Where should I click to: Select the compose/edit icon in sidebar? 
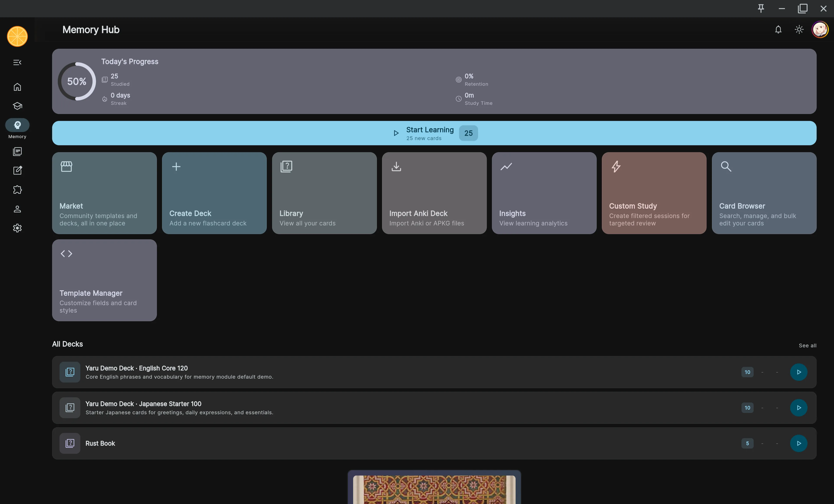pos(17,171)
